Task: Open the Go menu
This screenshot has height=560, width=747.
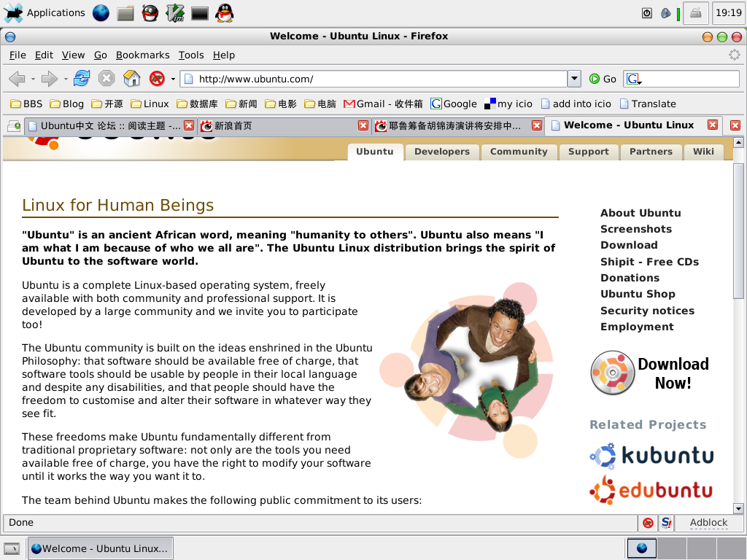Action: click(100, 55)
